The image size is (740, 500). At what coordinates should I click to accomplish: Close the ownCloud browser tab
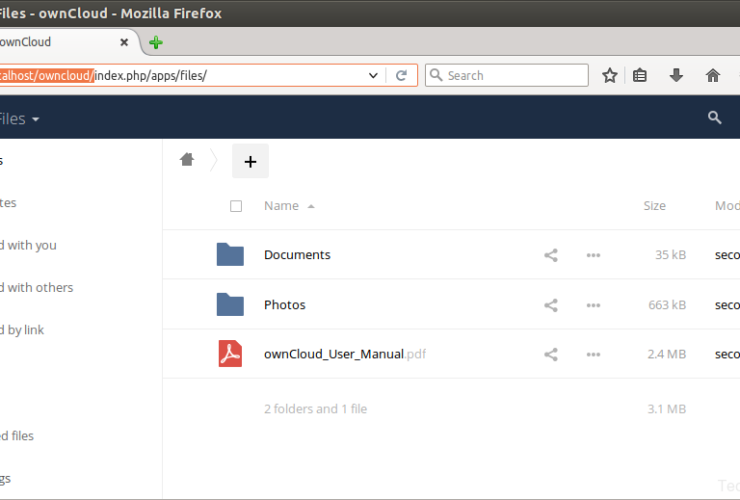coord(125,43)
